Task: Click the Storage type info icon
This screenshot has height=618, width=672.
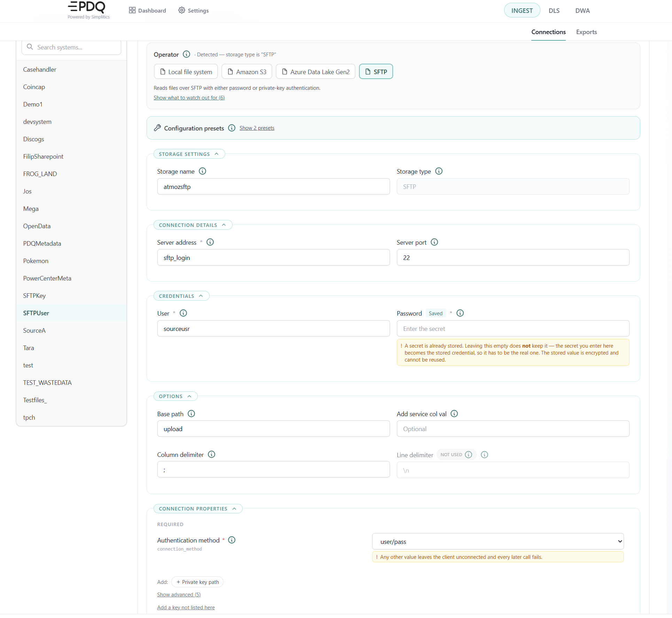Action: point(439,171)
